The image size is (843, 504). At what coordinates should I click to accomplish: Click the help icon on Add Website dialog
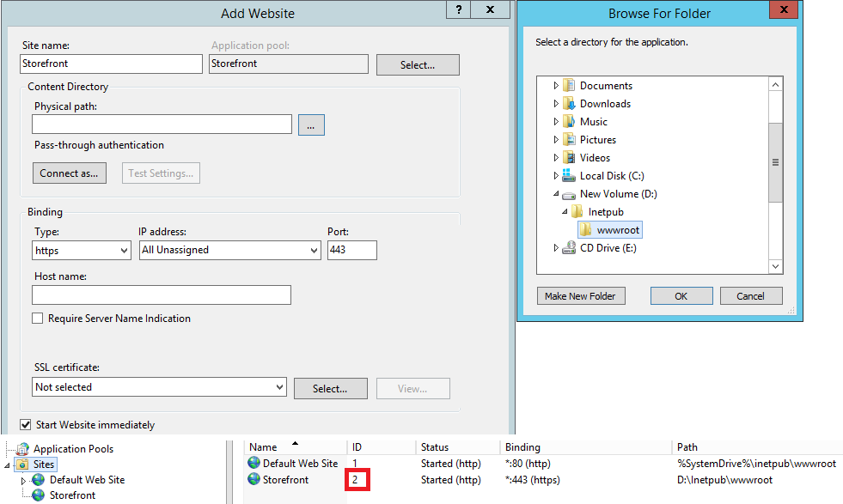coord(457,9)
